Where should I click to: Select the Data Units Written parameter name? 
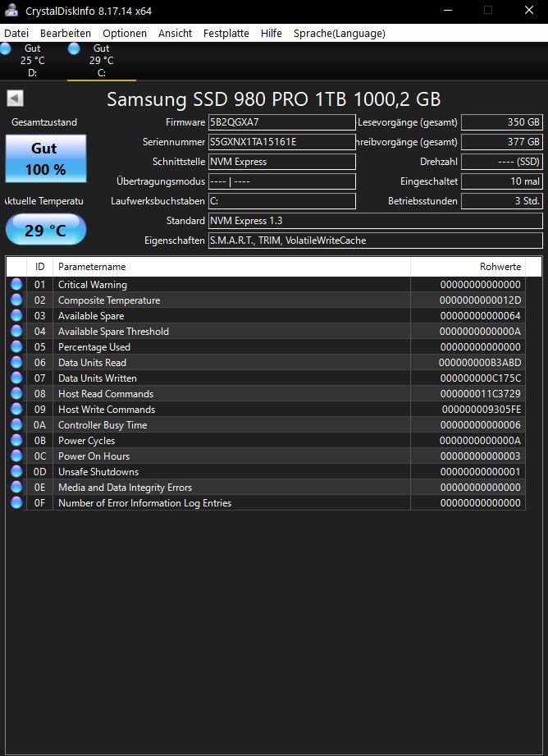point(98,378)
